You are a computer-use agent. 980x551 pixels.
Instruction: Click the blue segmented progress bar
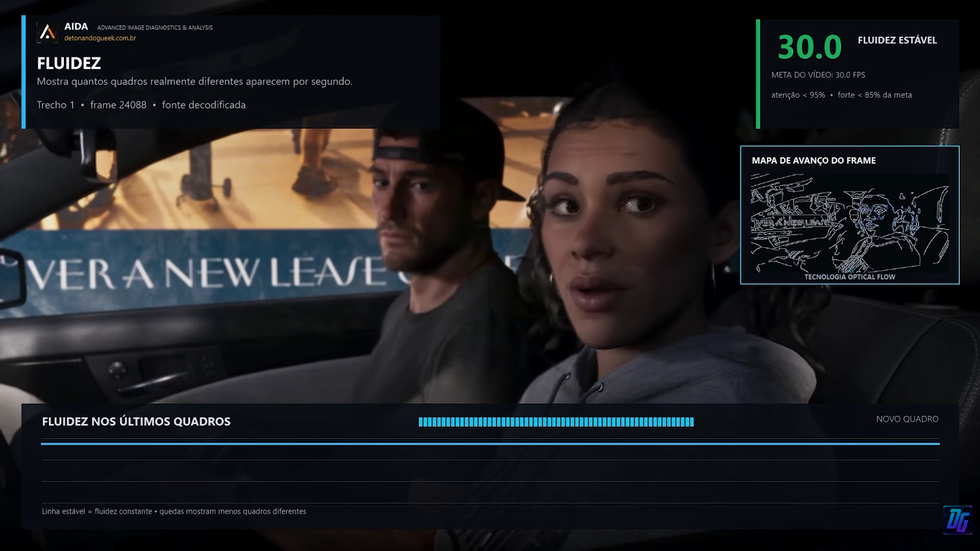tap(556, 422)
